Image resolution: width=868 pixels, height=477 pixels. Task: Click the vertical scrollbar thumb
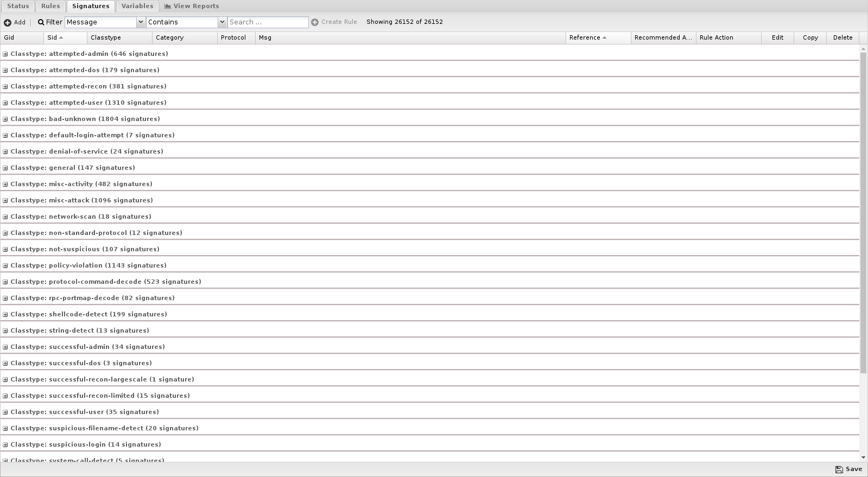(x=864, y=213)
